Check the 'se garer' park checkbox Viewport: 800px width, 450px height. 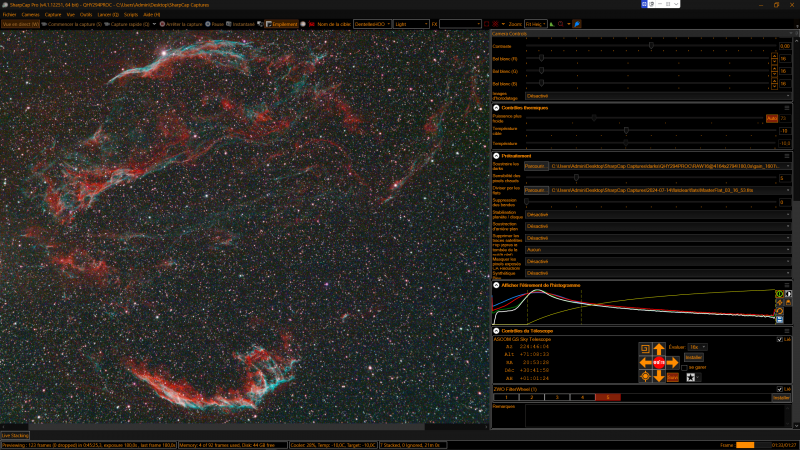coord(684,367)
